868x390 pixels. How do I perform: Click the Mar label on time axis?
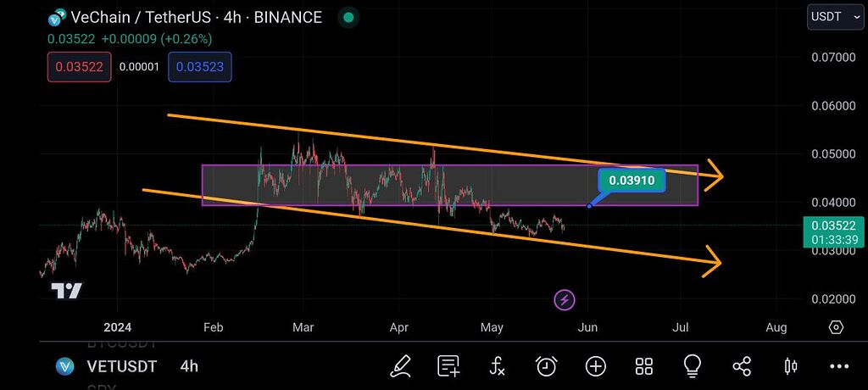point(303,327)
